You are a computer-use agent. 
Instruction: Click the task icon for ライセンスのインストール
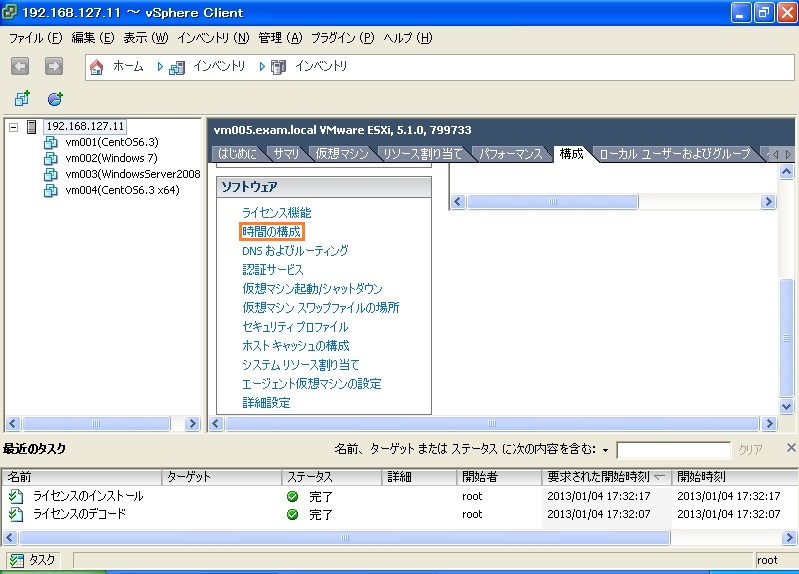point(16,495)
